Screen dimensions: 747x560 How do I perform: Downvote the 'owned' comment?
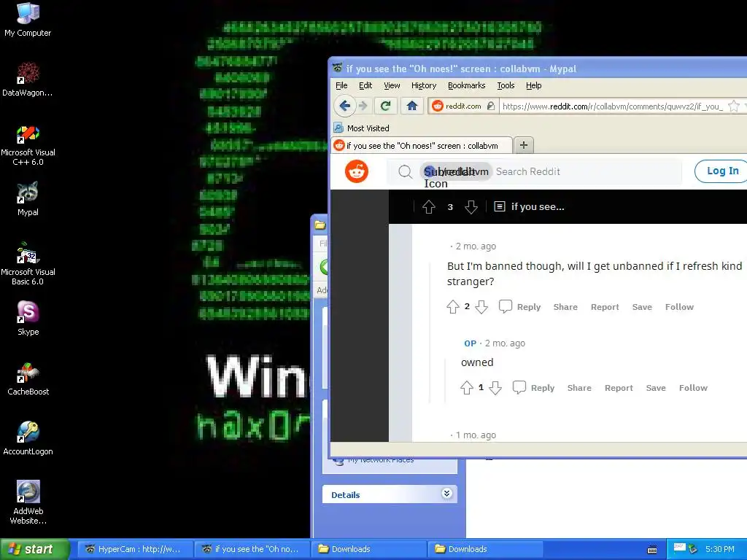[x=495, y=388]
